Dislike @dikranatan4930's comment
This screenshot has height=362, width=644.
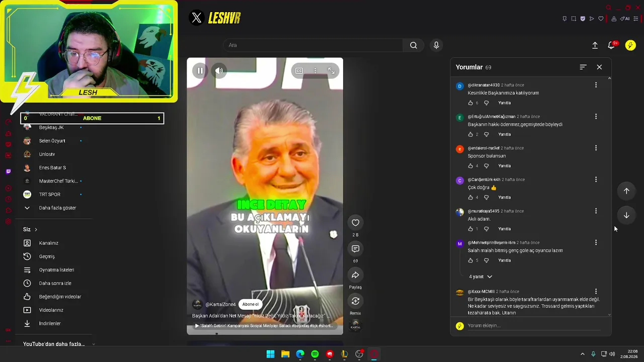tap(486, 103)
